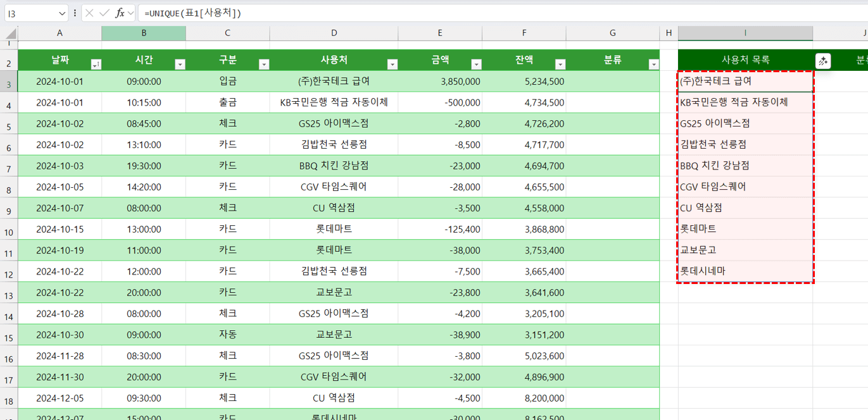This screenshot has height=420, width=868.
Task: Click the Enter checkmark in formula bar
Action: 104,13
